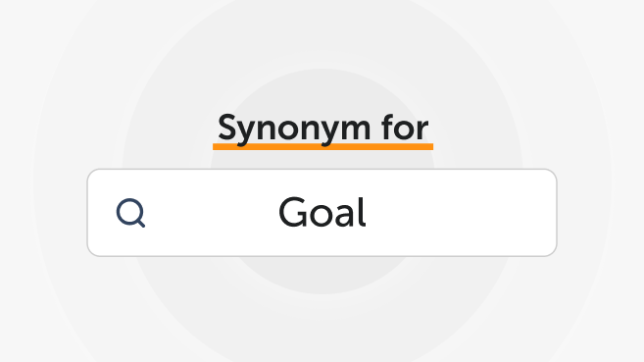The image size is (644, 362).
Task: Click the search box area left of magnifier
Action: [x=101, y=213]
